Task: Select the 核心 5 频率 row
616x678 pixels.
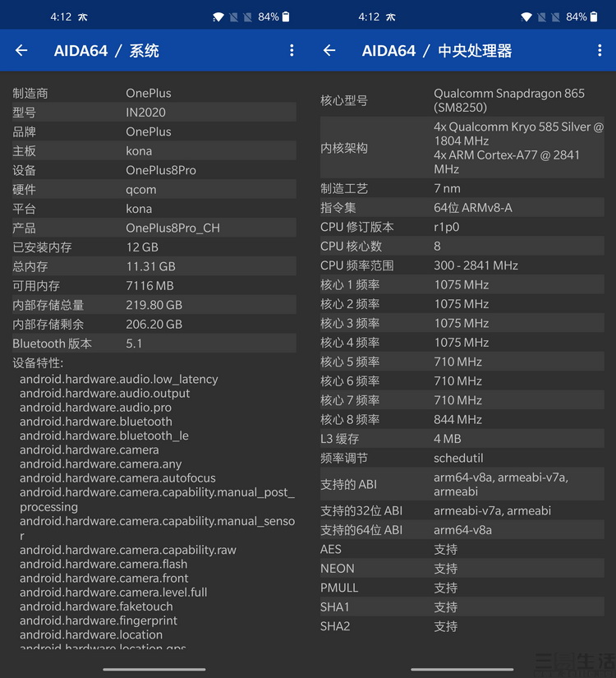Action: point(462,362)
